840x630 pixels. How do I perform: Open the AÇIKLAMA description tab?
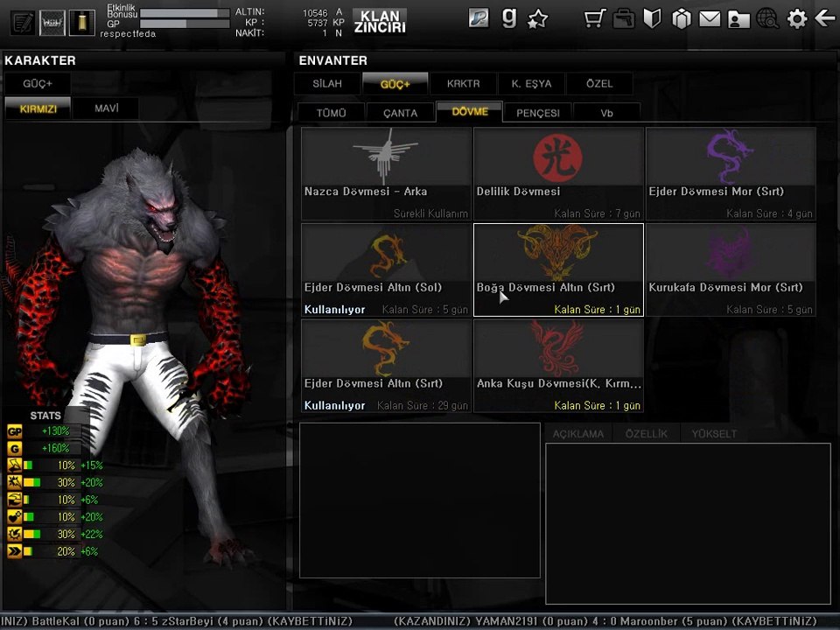pyautogui.click(x=578, y=434)
